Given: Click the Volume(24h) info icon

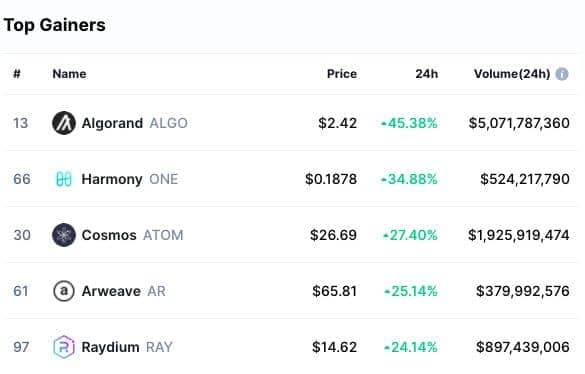Looking at the screenshot, I should [562, 74].
